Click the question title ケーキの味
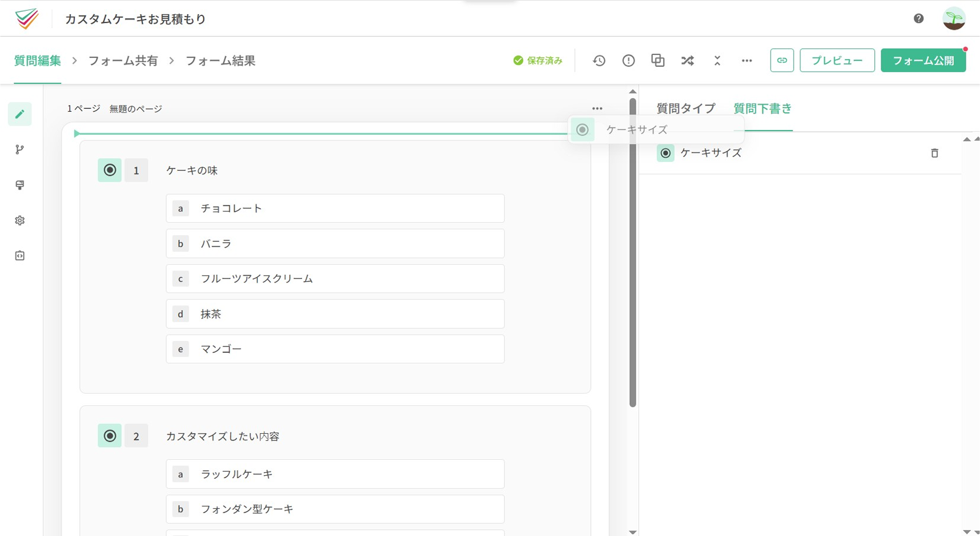Image resolution: width=980 pixels, height=536 pixels. tap(192, 171)
